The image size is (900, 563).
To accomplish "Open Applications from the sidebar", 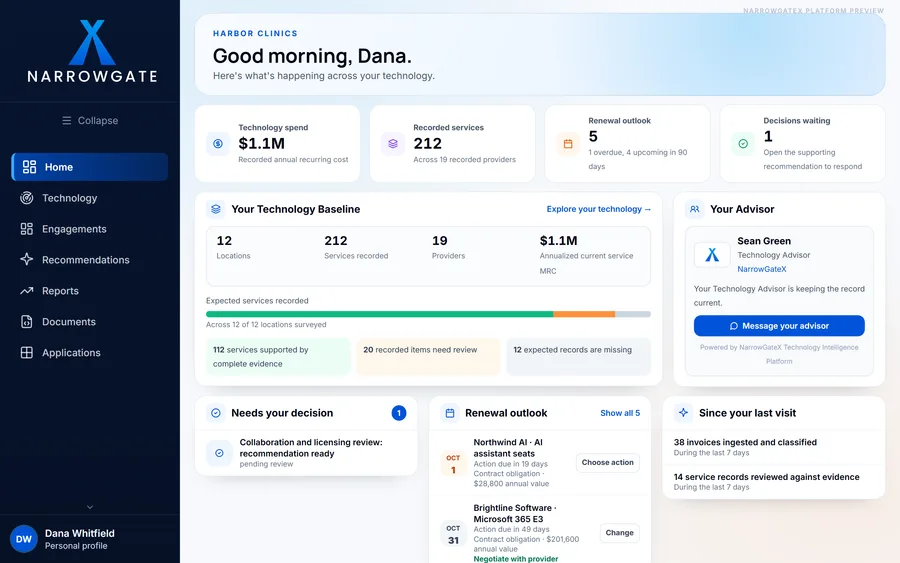I will coord(90,353).
